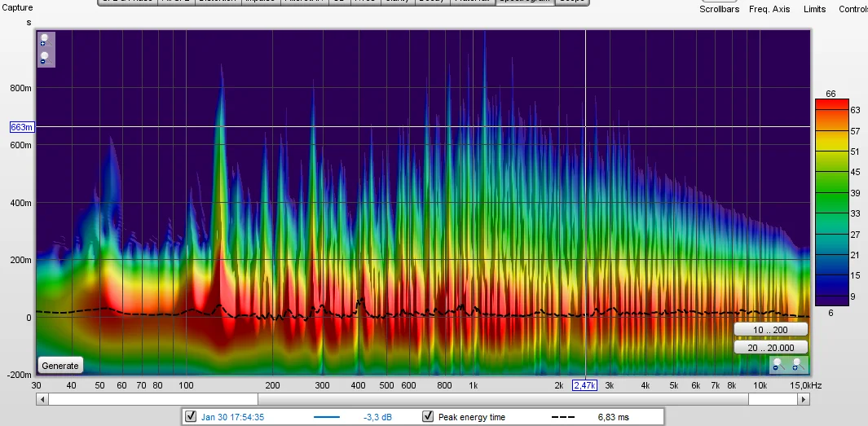Toggle the Peak energy time checkbox
The height and width of the screenshot is (426, 868).
[x=428, y=416]
